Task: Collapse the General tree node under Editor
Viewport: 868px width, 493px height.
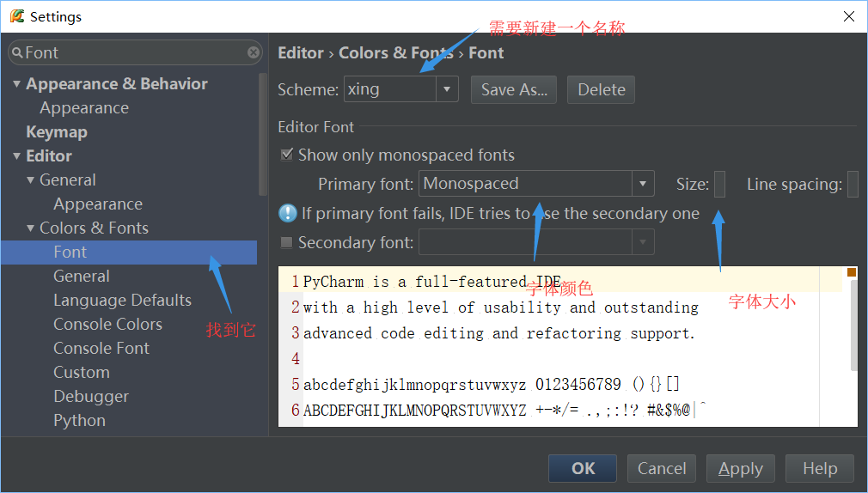Action: [x=30, y=180]
